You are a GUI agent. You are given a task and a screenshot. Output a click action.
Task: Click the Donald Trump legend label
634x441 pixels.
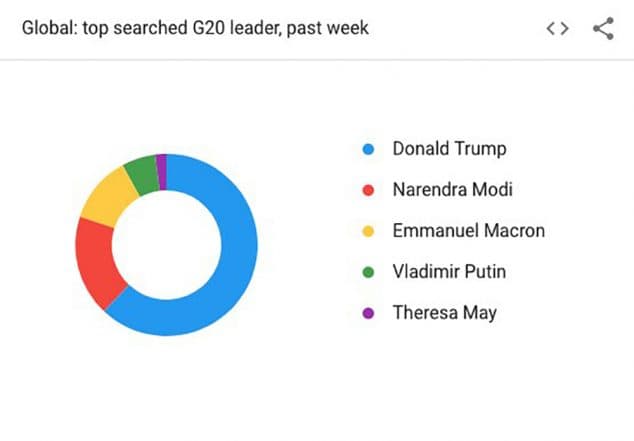coord(449,149)
